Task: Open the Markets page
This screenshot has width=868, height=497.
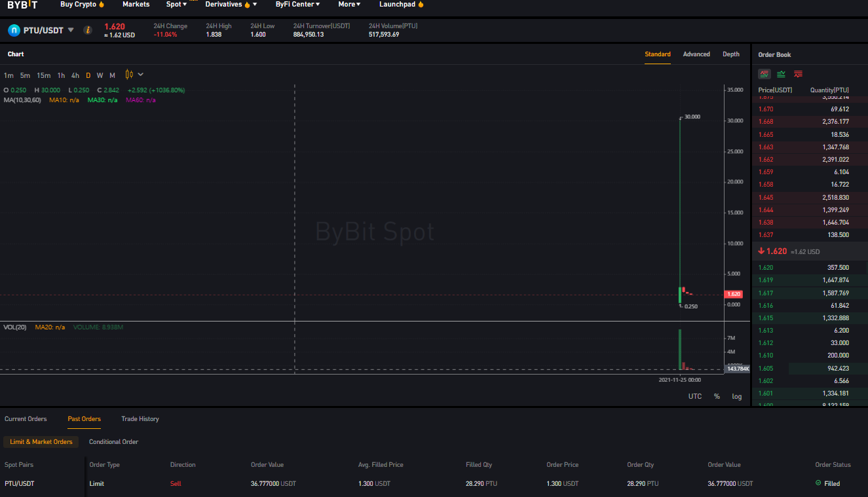Action: (x=136, y=5)
